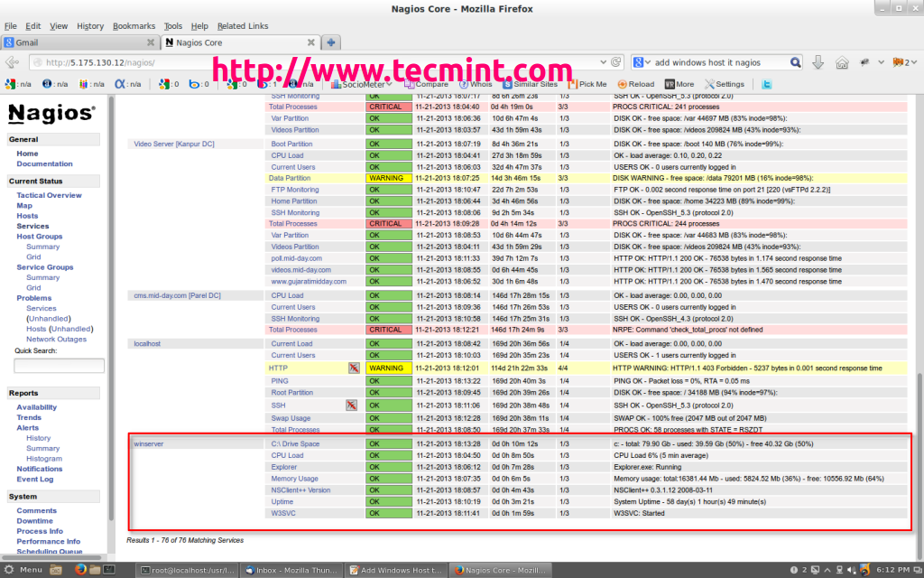
Task: Click Pick Me in the toolbar
Action: [587, 84]
